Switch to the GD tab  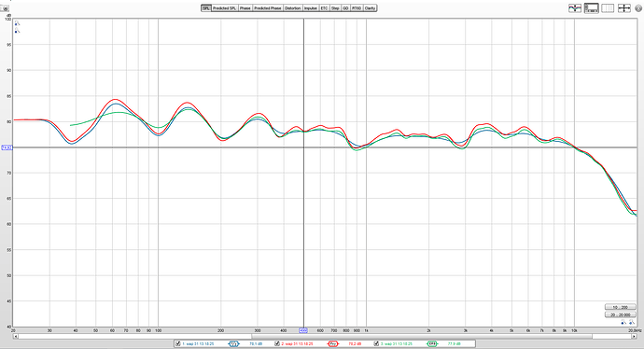click(x=345, y=8)
